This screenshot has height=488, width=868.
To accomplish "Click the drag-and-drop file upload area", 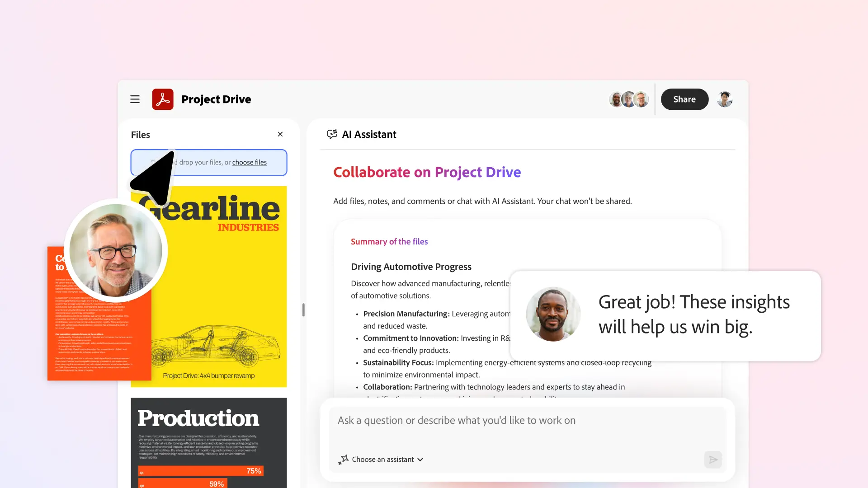I will (209, 163).
